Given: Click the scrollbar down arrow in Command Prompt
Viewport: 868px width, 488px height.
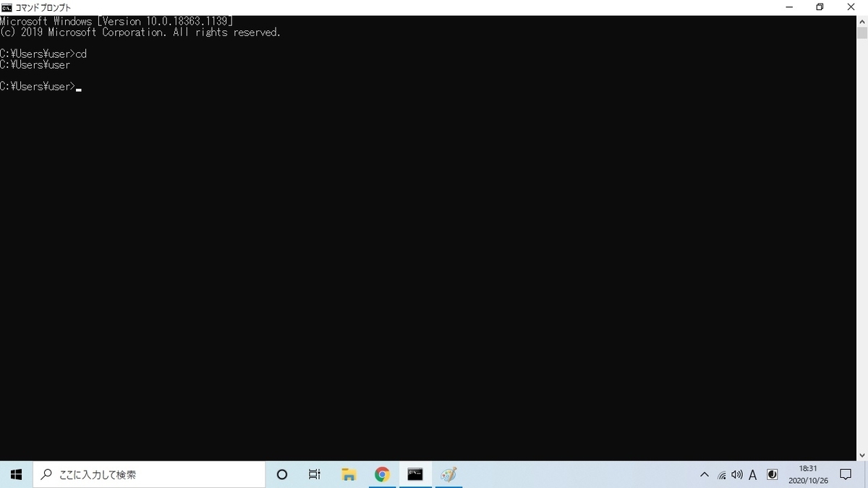Looking at the screenshot, I should pos(862,455).
